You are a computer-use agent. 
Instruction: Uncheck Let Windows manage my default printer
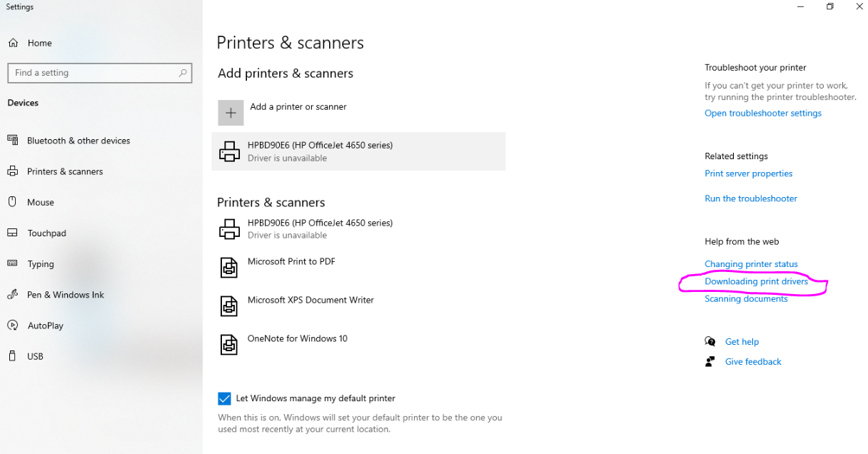[224, 398]
